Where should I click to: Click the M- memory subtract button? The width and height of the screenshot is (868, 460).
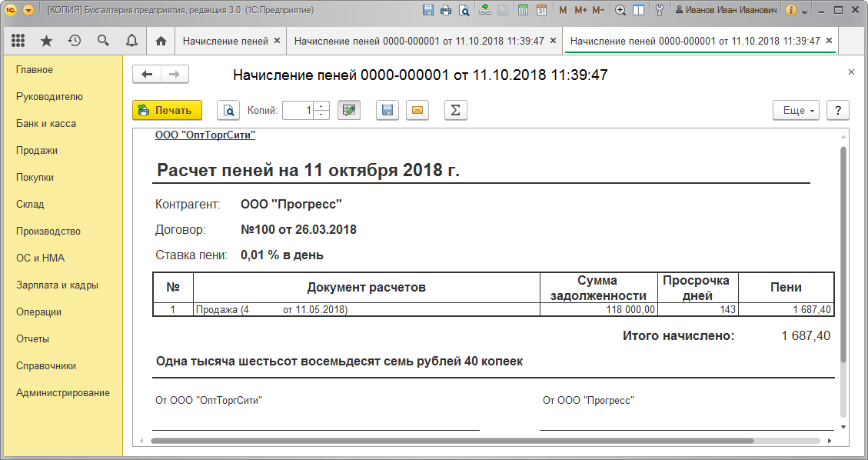[598, 10]
